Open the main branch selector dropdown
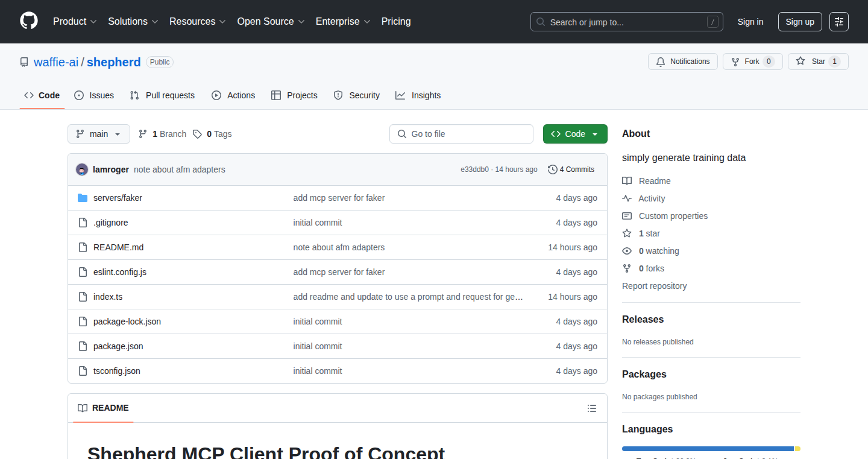The image size is (868, 459). [x=99, y=134]
